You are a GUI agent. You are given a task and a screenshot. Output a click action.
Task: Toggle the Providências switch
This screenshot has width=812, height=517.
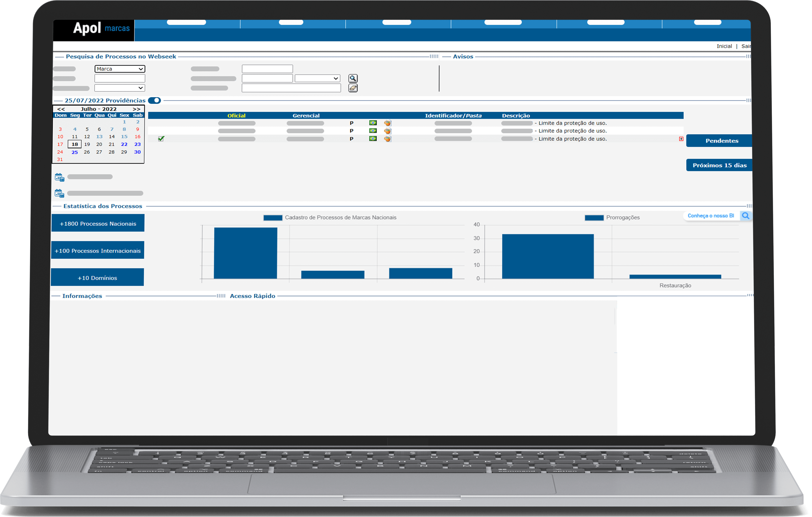point(154,100)
